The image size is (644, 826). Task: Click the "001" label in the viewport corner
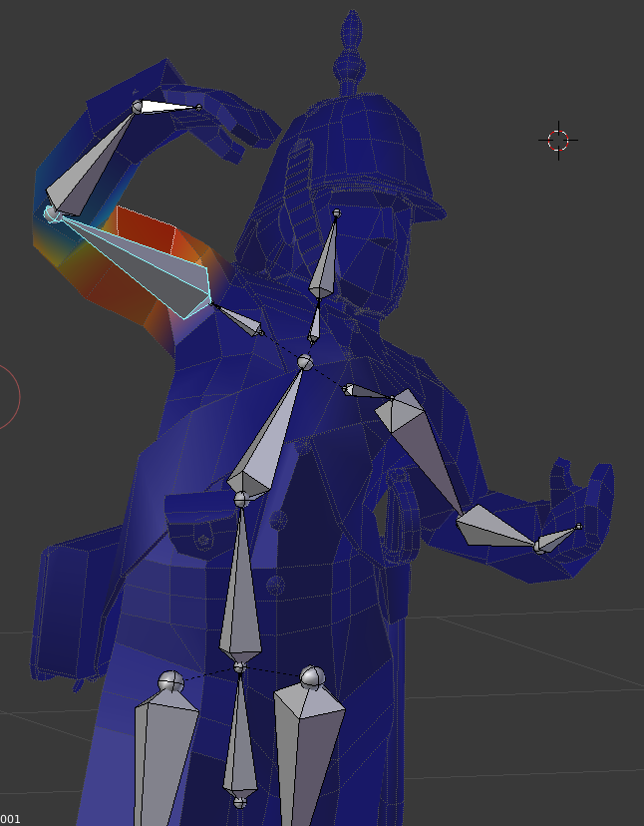pyautogui.click(x=10, y=819)
